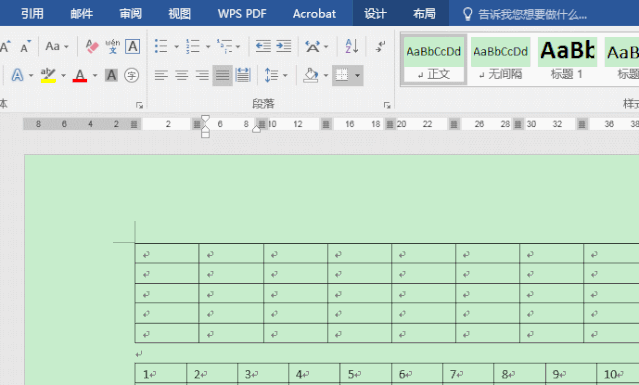Toggle character shading gray A icon
Viewport: 639px width, 385px height.
[111, 75]
